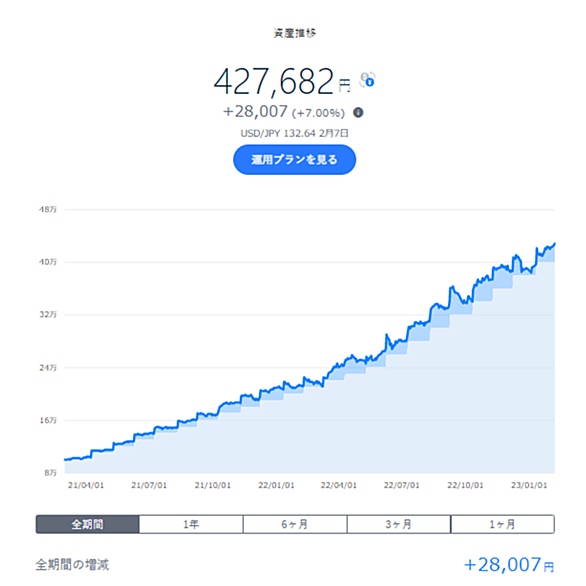Viewport: 586px width, 586px height.
Task: Click the 全期間の増減 label
Action: pyautogui.click(x=73, y=564)
